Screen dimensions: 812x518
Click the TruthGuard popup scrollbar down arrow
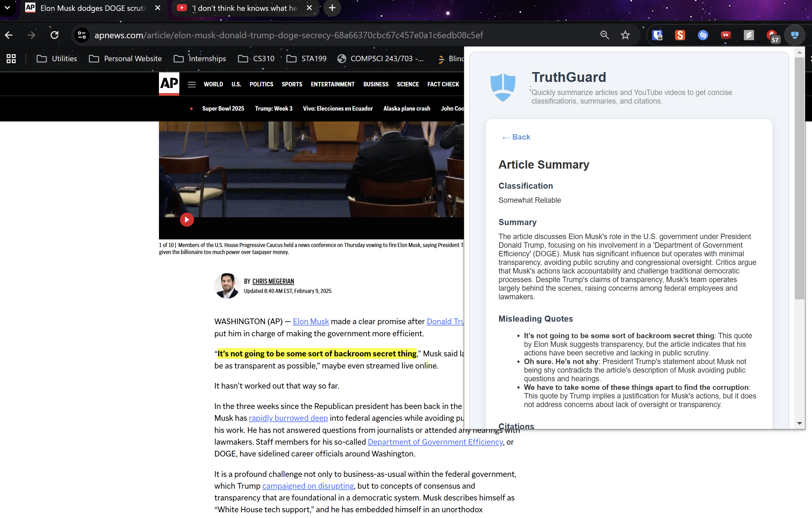(799, 423)
